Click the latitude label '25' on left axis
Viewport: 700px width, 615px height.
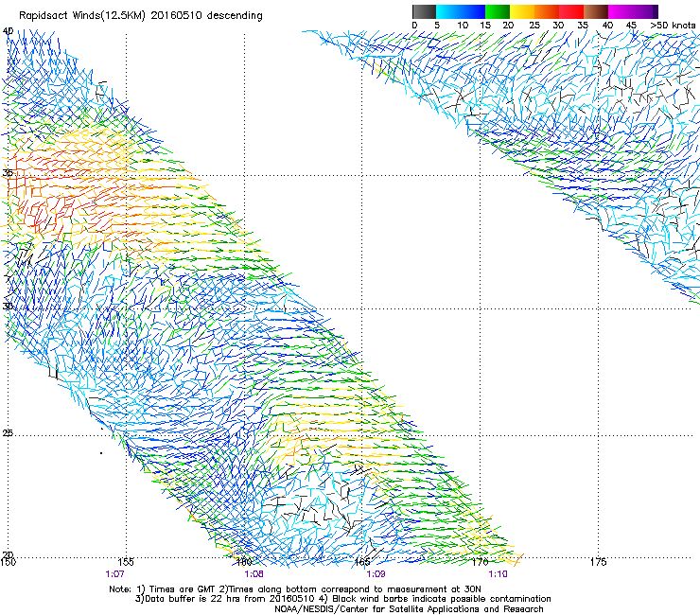[8, 433]
